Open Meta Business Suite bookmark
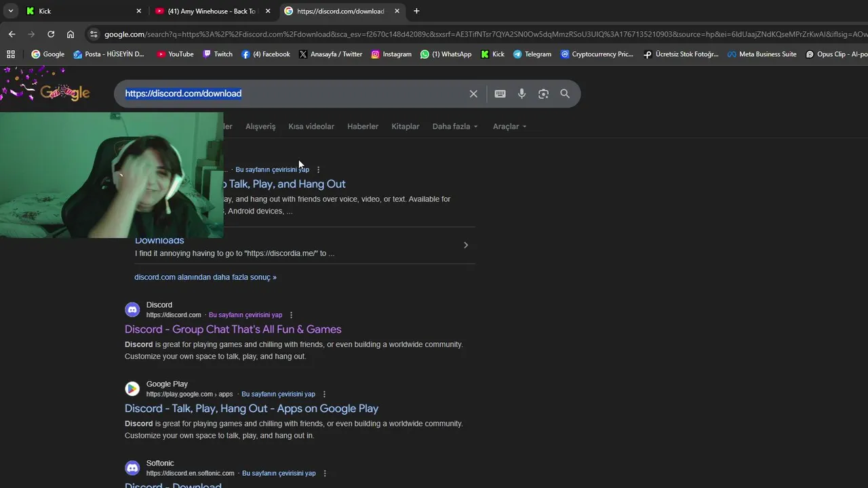The height and width of the screenshot is (488, 868). click(762, 54)
